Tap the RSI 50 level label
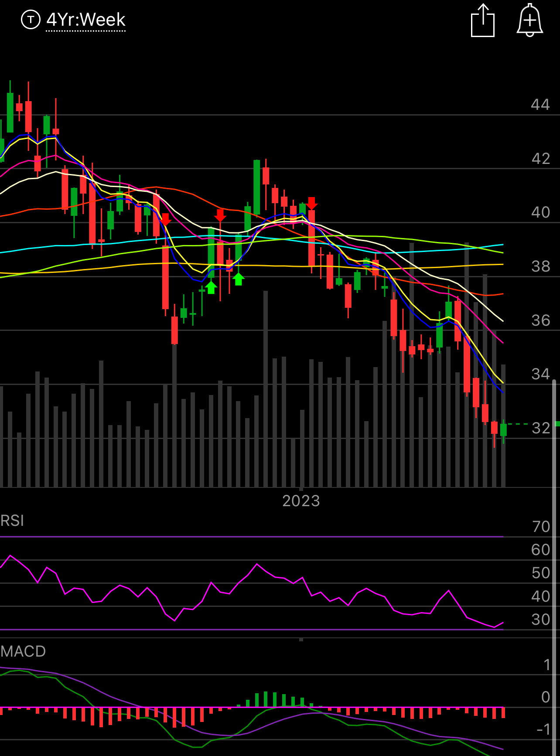The height and width of the screenshot is (756, 560). (x=541, y=573)
